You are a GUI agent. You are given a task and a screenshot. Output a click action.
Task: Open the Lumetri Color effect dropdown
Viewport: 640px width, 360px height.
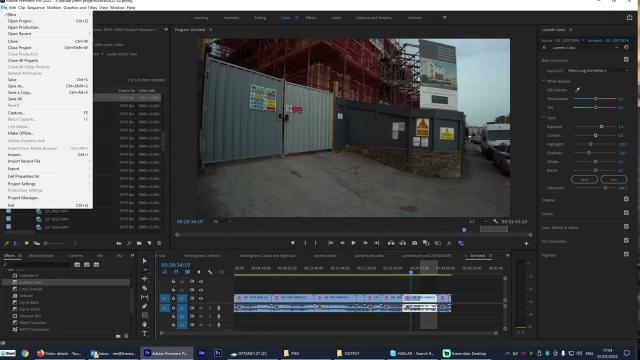[x=585, y=47]
